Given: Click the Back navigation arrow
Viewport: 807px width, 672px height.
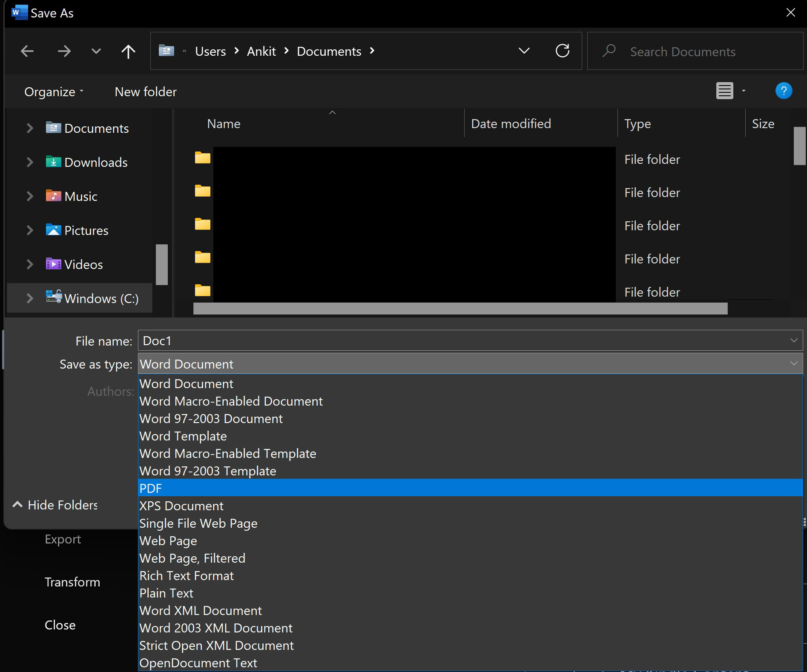Looking at the screenshot, I should tap(27, 51).
